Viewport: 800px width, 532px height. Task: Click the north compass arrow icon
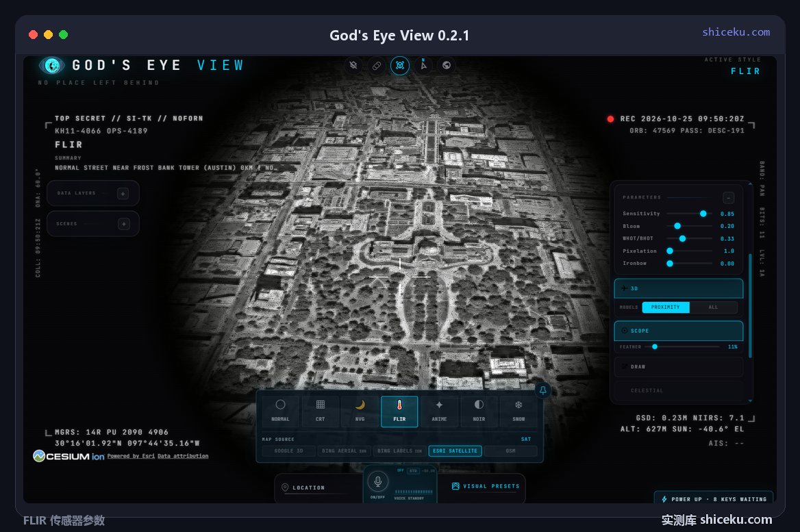point(423,65)
